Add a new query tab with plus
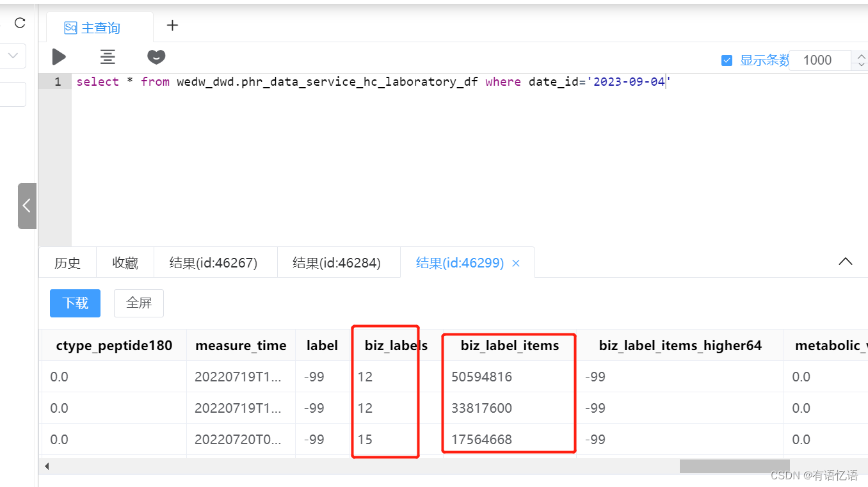The width and height of the screenshot is (868, 487). pyautogui.click(x=172, y=26)
